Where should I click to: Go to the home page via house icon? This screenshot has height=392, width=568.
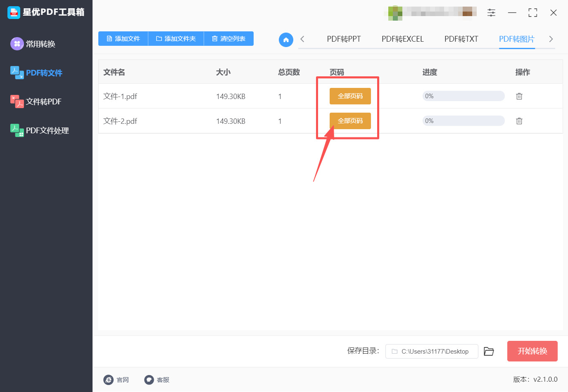click(x=286, y=40)
